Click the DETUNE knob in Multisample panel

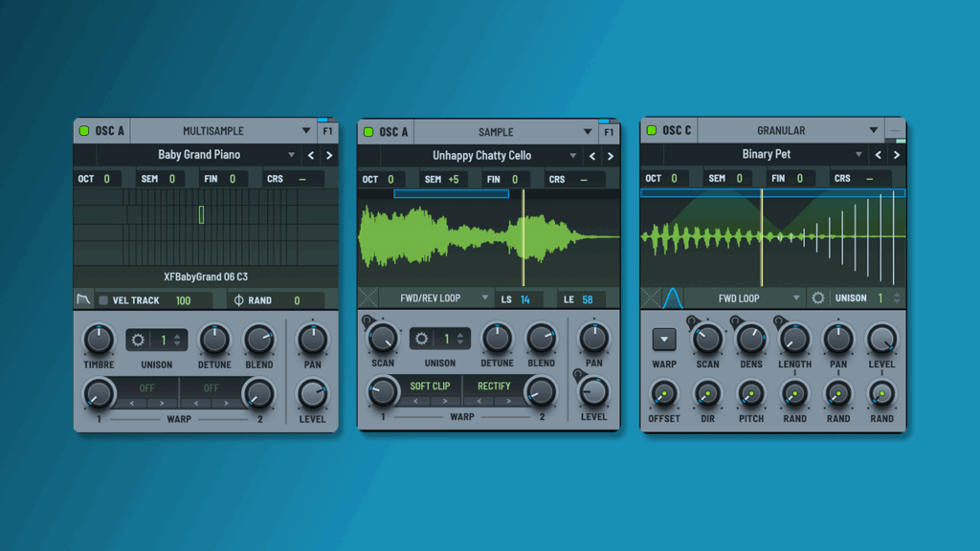(214, 340)
